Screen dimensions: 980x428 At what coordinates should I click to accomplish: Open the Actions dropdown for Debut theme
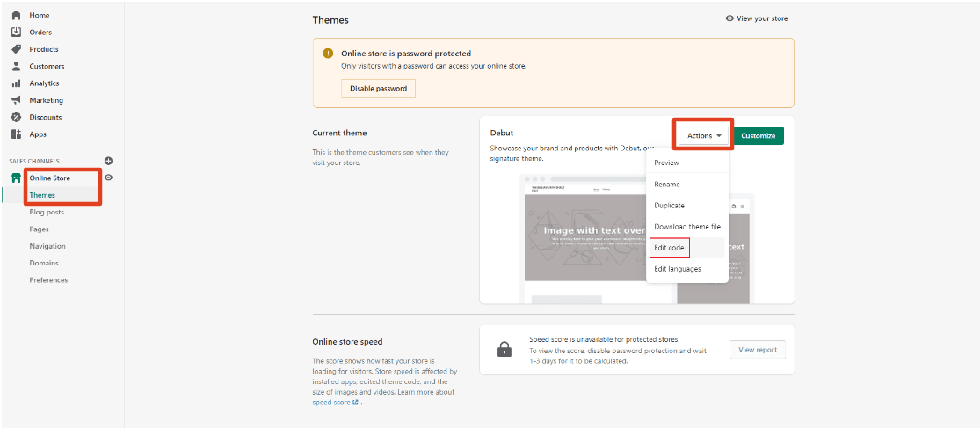click(x=705, y=135)
